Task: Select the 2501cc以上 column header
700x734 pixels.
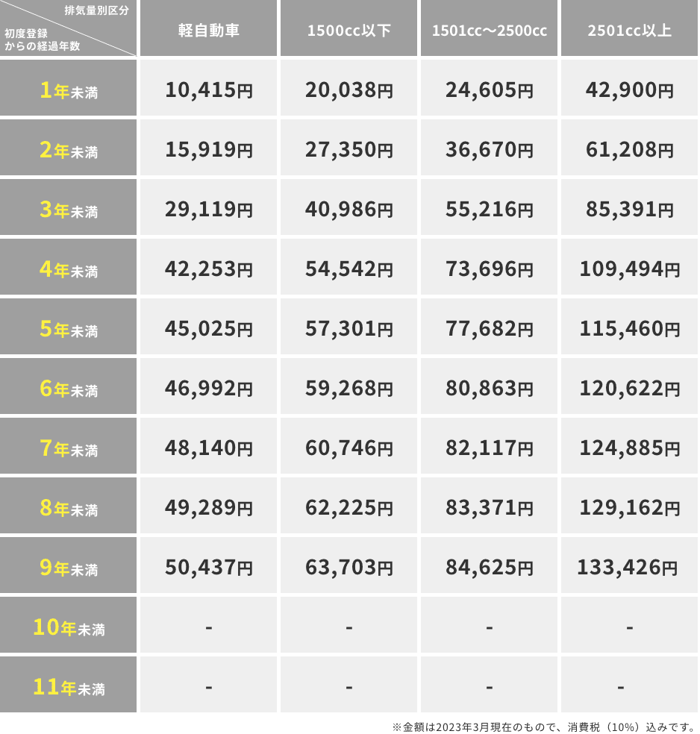Action: coord(630,31)
